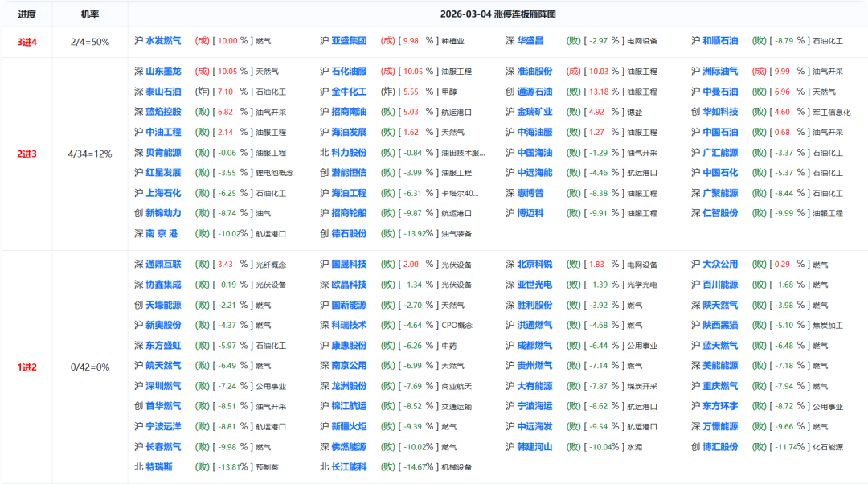868x484 pixels.
Task: Click the 4/34=12% probability cell
Action: [x=90, y=154]
